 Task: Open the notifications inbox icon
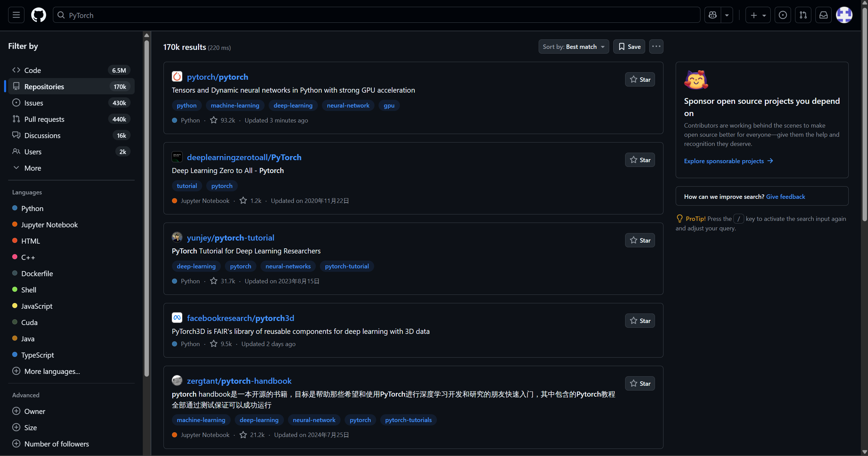click(823, 15)
